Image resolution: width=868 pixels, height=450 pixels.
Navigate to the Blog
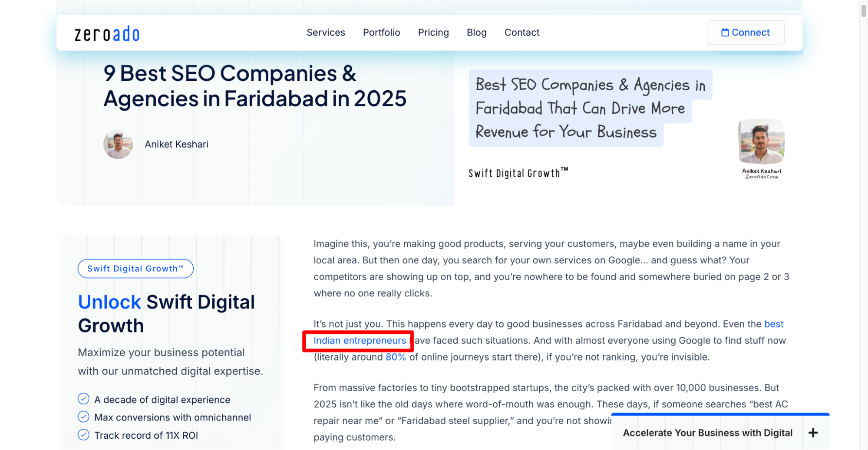click(476, 32)
